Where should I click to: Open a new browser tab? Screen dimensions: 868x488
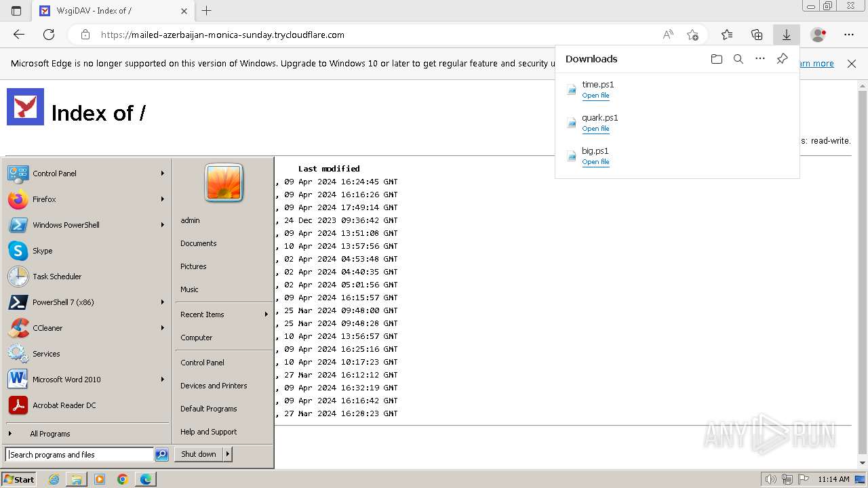coord(207,11)
